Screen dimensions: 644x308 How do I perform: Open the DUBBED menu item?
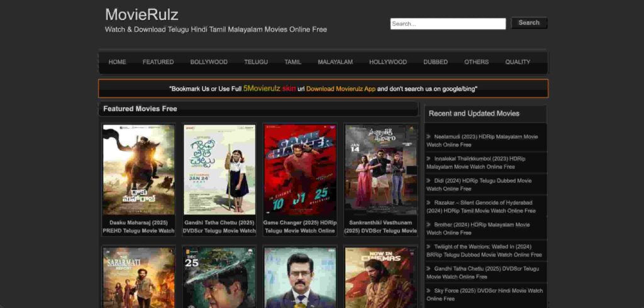click(x=435, y=62)
